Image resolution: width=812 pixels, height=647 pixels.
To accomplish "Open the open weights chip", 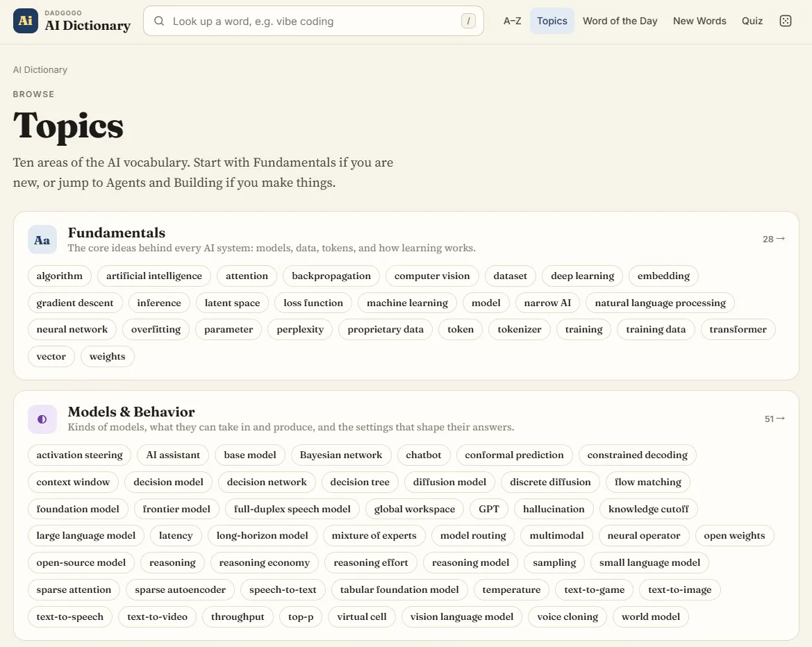I will point(734,535).
